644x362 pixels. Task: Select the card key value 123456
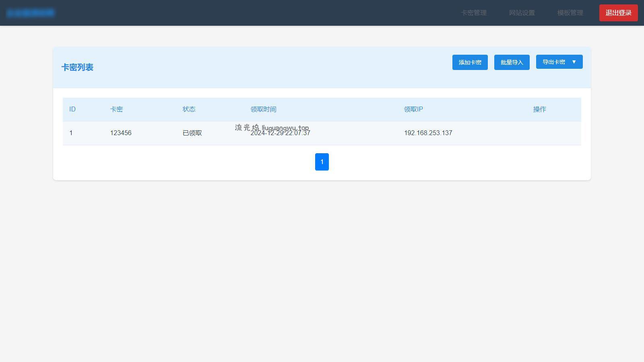point(121,133)
